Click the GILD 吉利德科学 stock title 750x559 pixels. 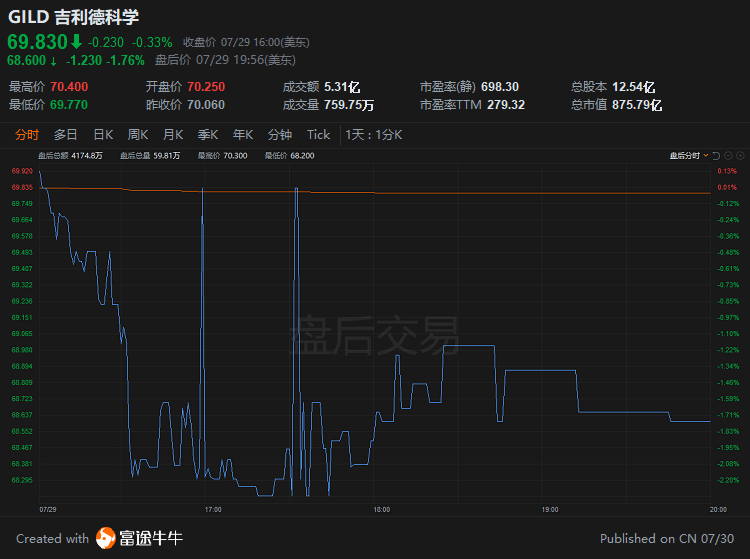coord(74,17)
